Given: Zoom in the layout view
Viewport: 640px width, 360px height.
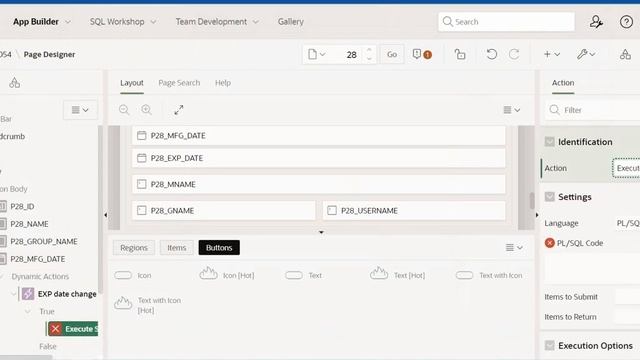Looking at the screenshot, I should [x=147, y=110].
